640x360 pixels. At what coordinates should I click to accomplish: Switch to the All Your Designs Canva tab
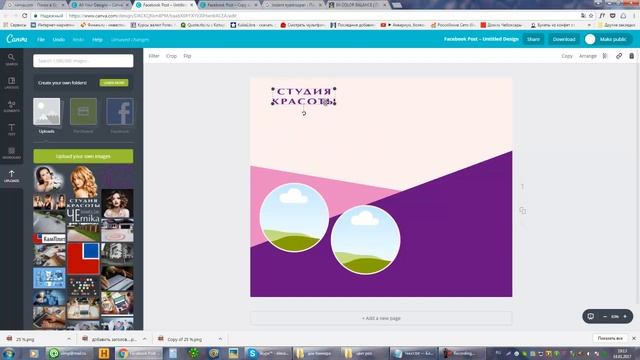[100, 5]
